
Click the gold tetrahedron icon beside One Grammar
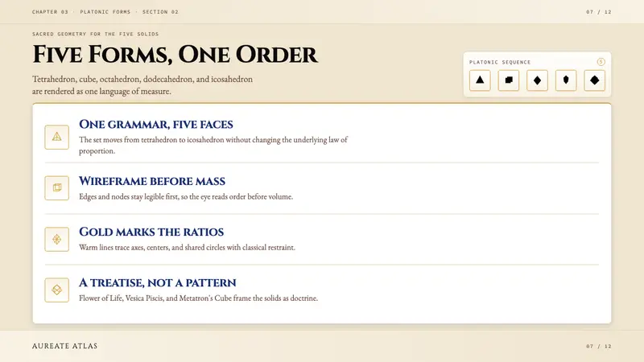click(x=56, y=137)
